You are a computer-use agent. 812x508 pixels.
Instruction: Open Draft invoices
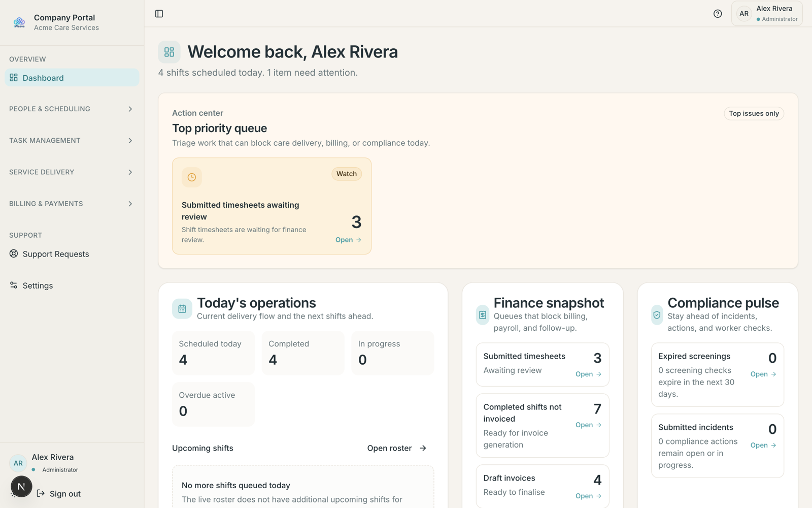click(588, 496)
